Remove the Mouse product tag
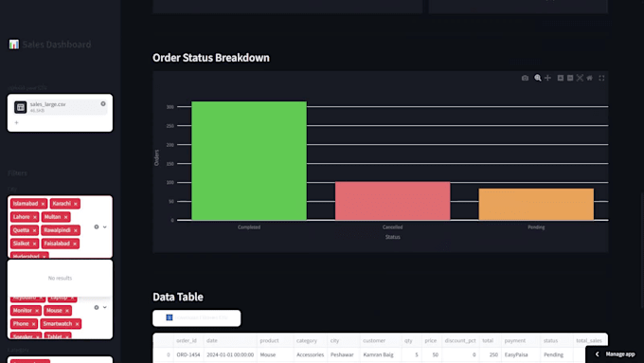Screen dimensions: 644x363 tap(67, 311)
